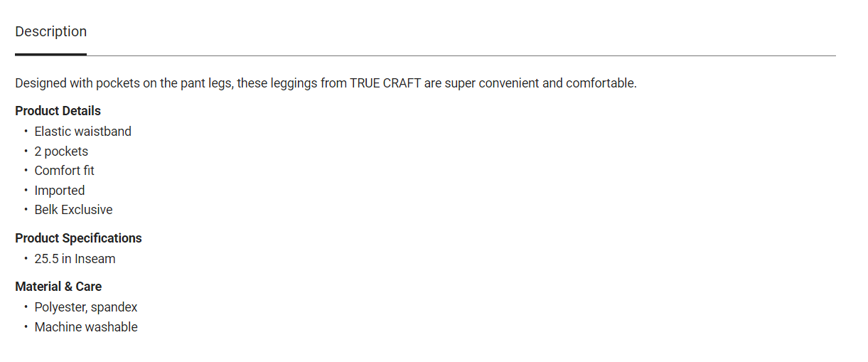Screen dimensions: 868x362
Task: Click the phrase 'pant legs' in description
Action: (204, 83)
